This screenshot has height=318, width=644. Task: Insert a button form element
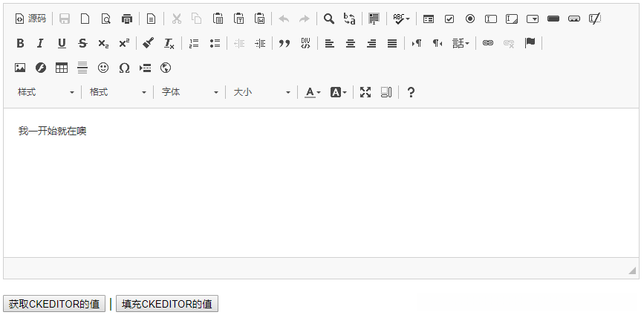click(553, 19)
